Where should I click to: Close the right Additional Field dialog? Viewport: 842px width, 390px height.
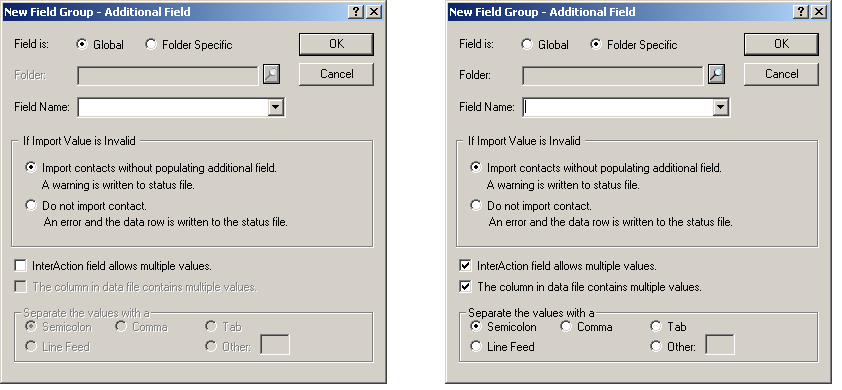point(818,12)
